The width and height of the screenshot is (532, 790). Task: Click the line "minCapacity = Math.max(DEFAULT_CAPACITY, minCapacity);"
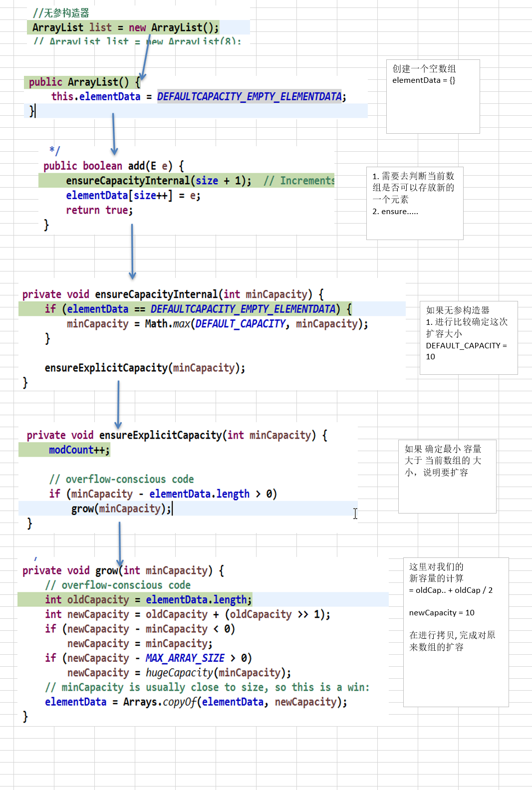[x=217, y=324]
